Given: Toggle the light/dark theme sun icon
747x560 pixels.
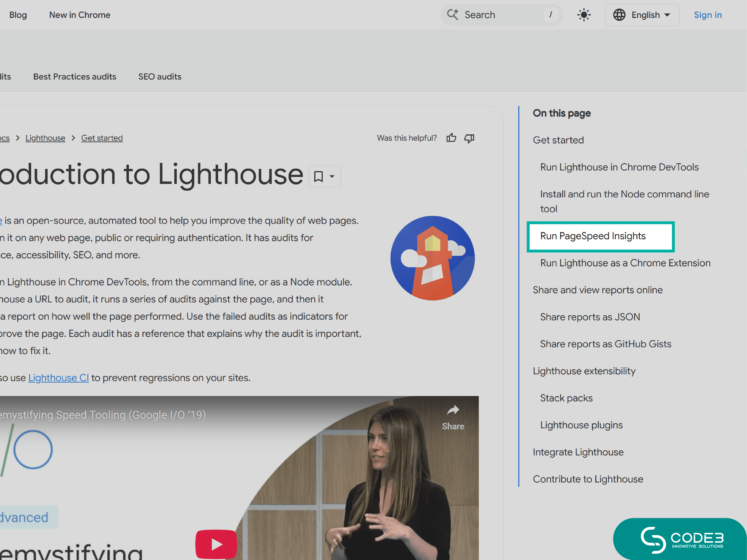Looking at the screenshot, I should pos(583,15).
